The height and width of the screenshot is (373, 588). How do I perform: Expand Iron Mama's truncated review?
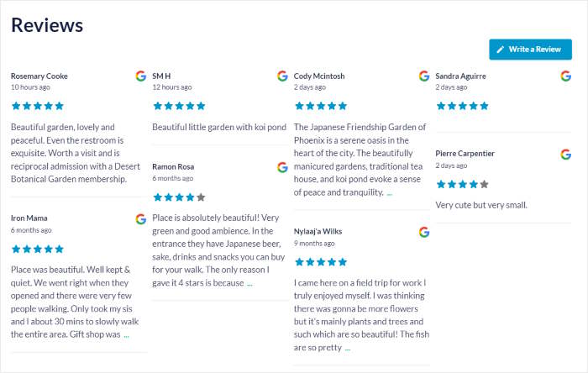click(x=126, y=334)
